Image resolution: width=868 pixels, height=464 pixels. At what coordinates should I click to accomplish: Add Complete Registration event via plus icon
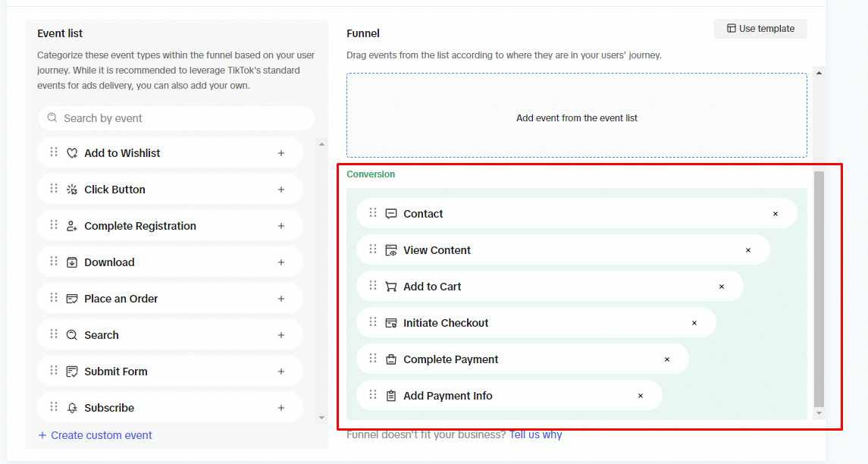(x=281, y=226)
